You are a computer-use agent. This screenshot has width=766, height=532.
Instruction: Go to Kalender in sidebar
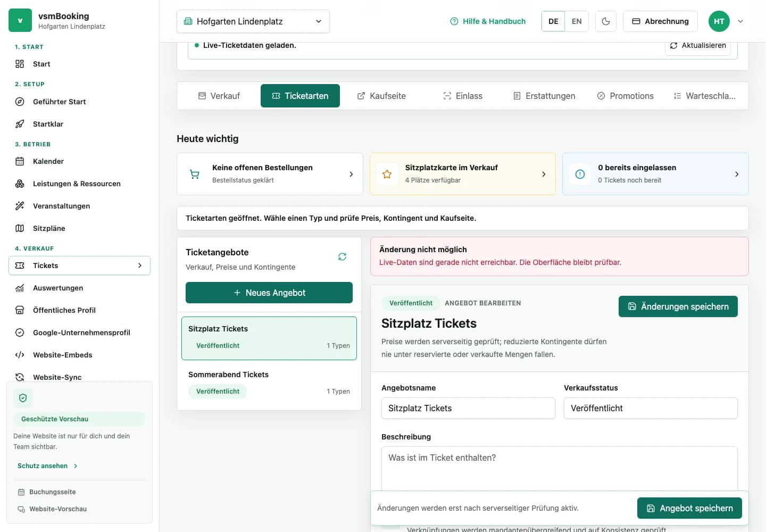pos(79,161)
